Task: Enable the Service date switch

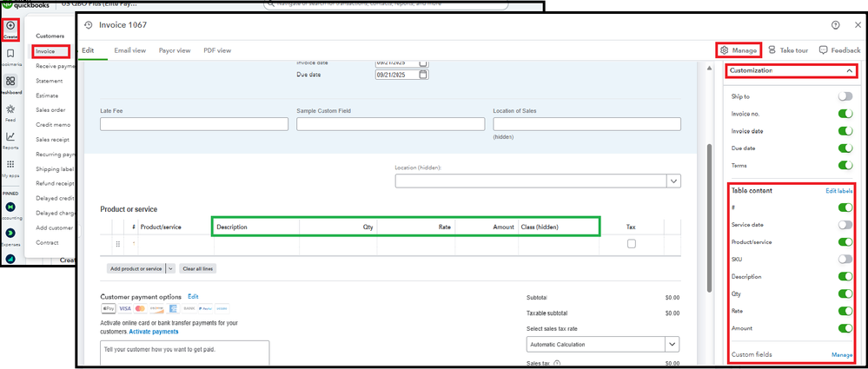Action: click(x=845, y=225)
